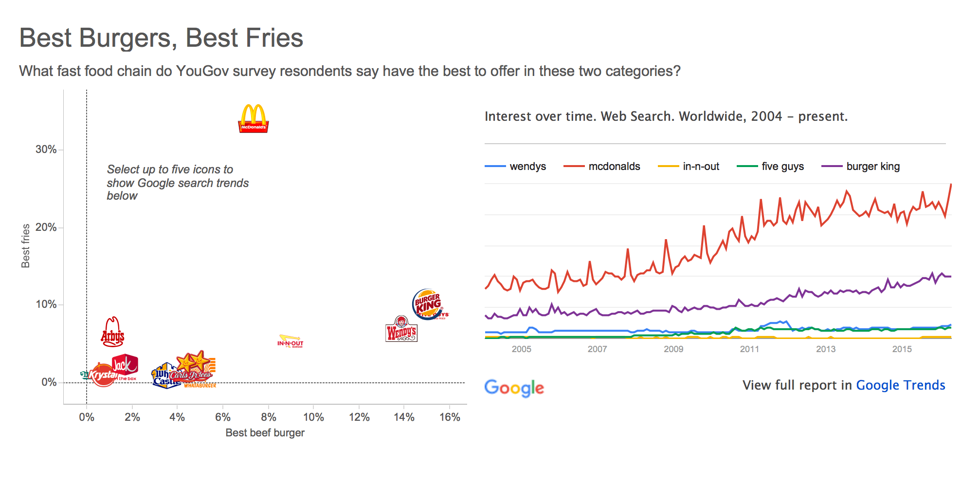Click the Wendy's logo icon
This screenshot has height=488, width=980.
click(401, 330)
